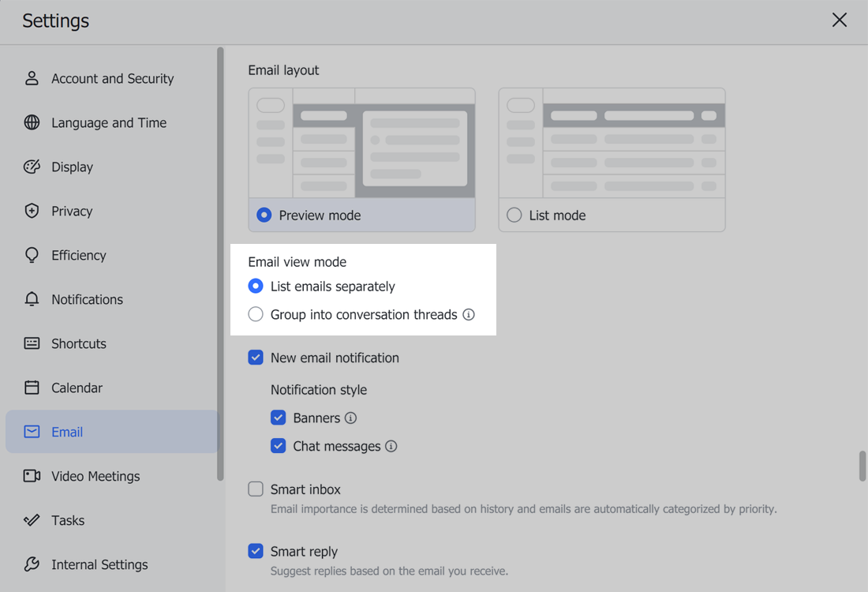Choose Group into conversation threads
The width and height of the screenshot is (868, 592).
[x=256, y=313]
